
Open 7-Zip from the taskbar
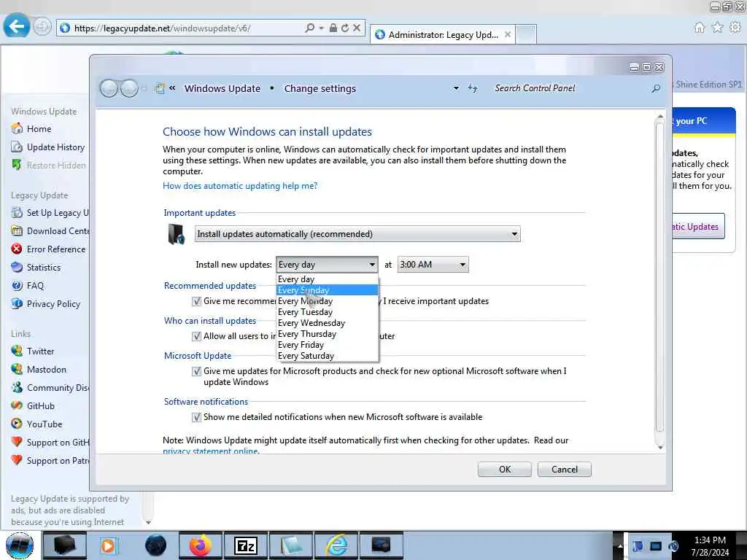pyautogui.click(x=246, y=545)
